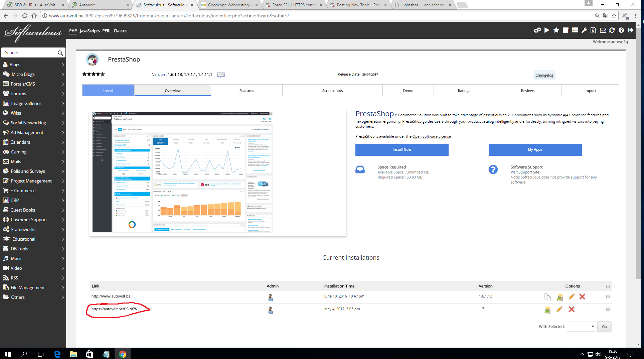Toggle the select-all checkbox in Options header
This screenshot has height=359, width=644.
tap(608, 286)
